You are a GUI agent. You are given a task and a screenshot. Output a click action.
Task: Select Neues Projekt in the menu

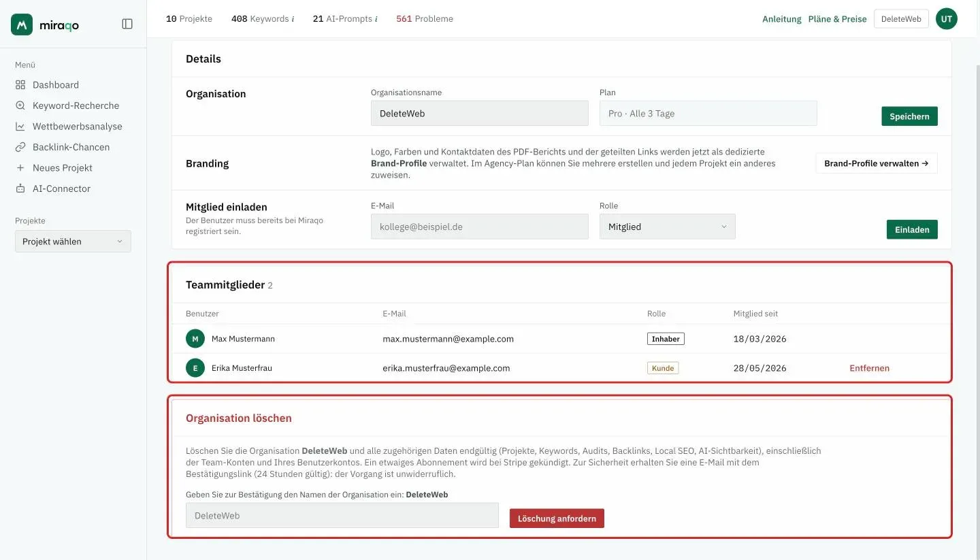(63, 168)
